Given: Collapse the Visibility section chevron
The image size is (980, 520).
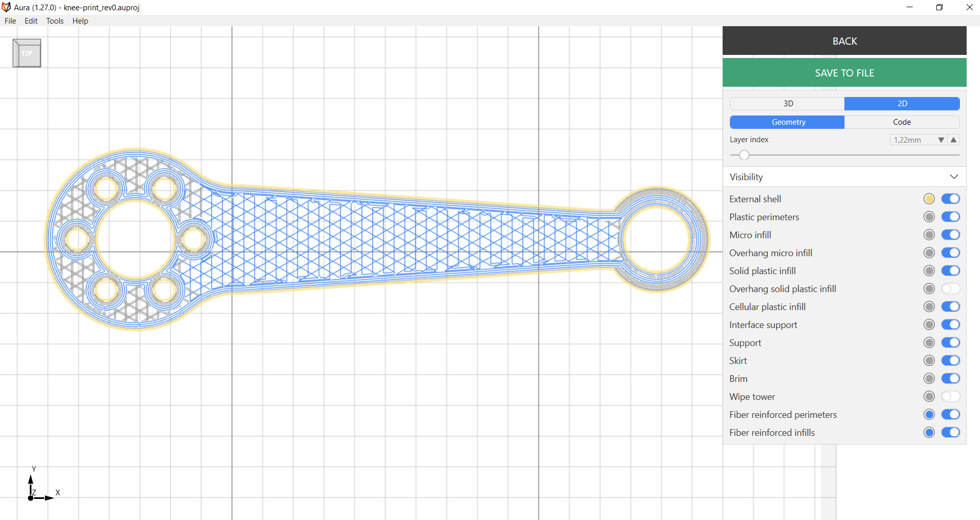Looking at the screenshot, I should pyautogui.click(x=954, y=177).
